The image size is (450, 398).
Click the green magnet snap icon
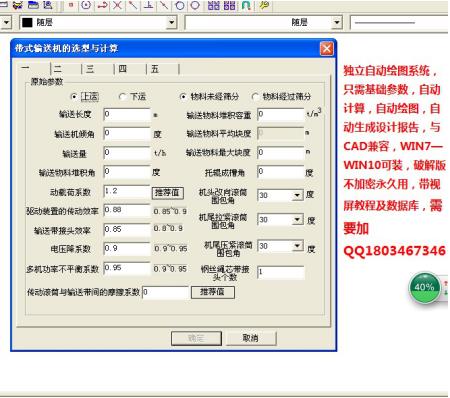(x=246, y=5)
